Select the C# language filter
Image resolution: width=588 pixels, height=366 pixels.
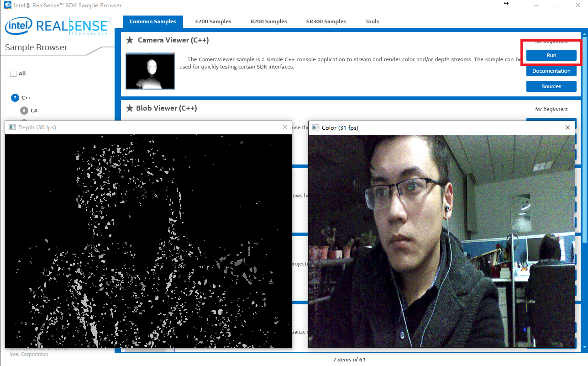tap(29, 111)
